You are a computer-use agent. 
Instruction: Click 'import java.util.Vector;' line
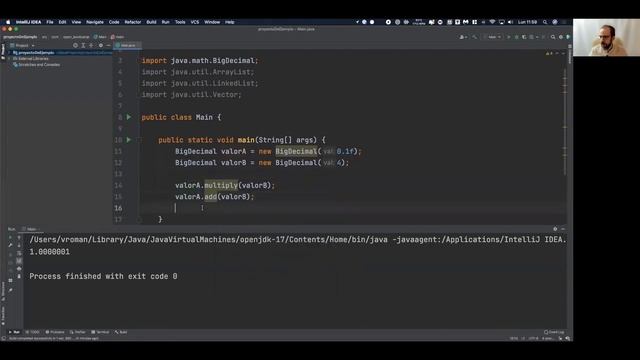click(191, 94)
